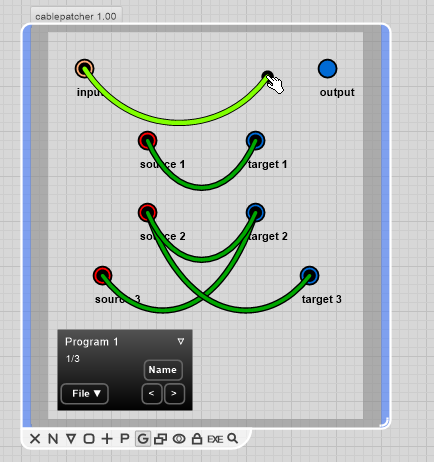This screenshot has height=462, width=434.
Task: Click the plus icon in the bottom toolbar
Action: pyautogui.click(x=107, y=439)
